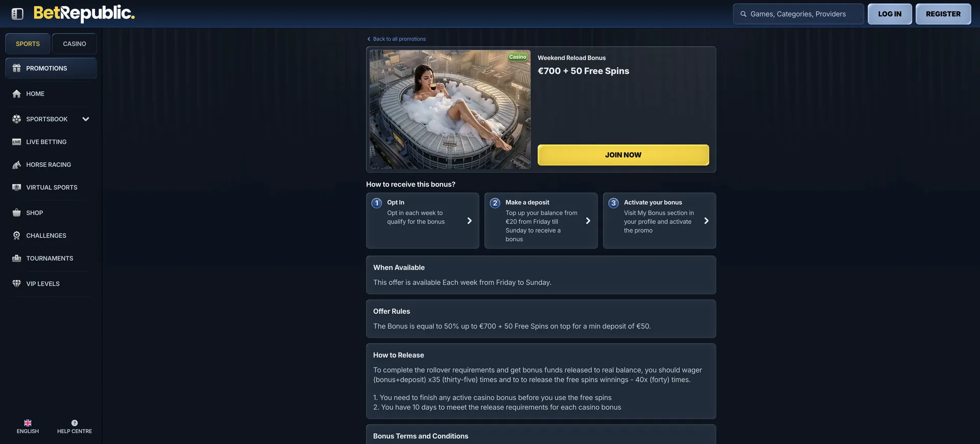Switch to the Casino tab
Viewport: 980px width, 444px height.
(75, 44)
